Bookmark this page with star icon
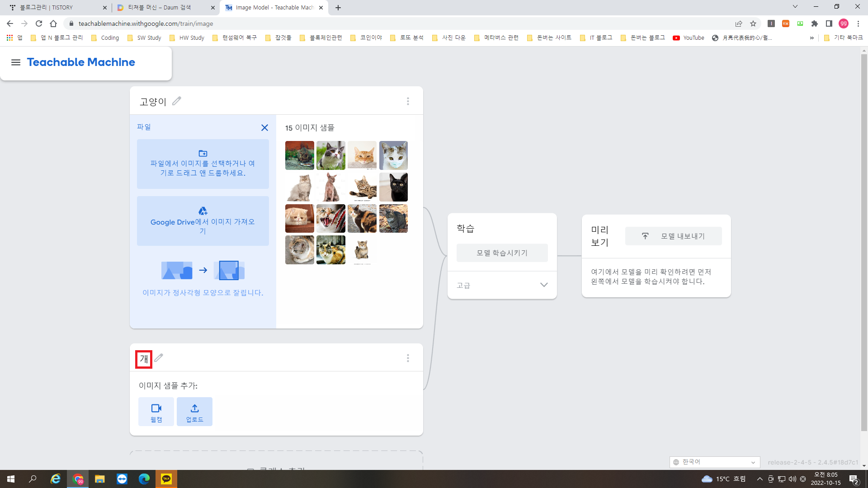The image size is (868, 488). point(753,23)
